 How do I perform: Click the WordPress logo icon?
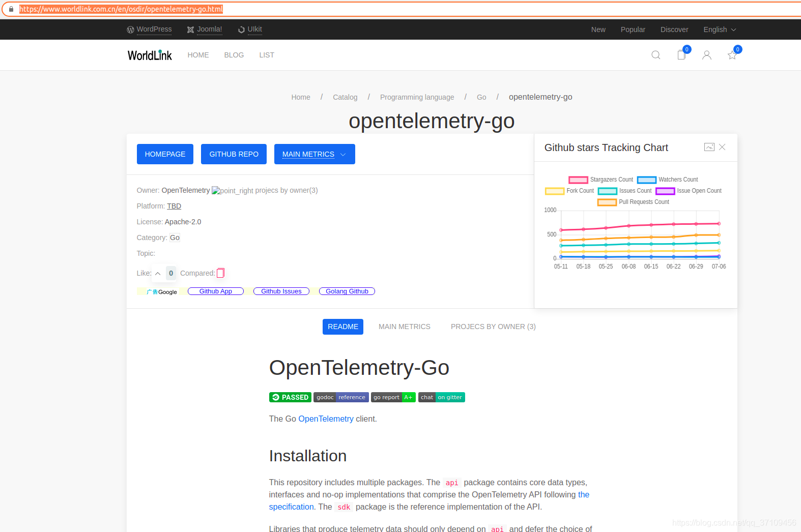click(x=131, y=29)
